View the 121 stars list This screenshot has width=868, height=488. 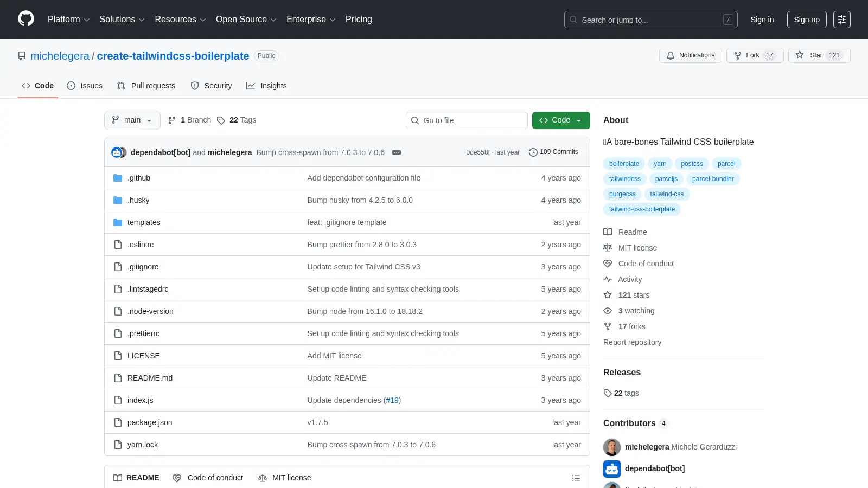coord(627,295)
